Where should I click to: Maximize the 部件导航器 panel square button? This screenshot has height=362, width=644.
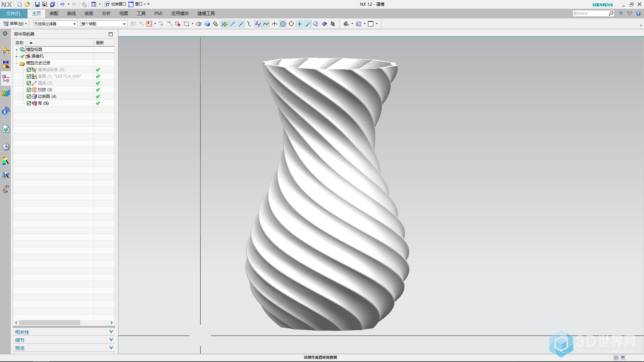111,34
